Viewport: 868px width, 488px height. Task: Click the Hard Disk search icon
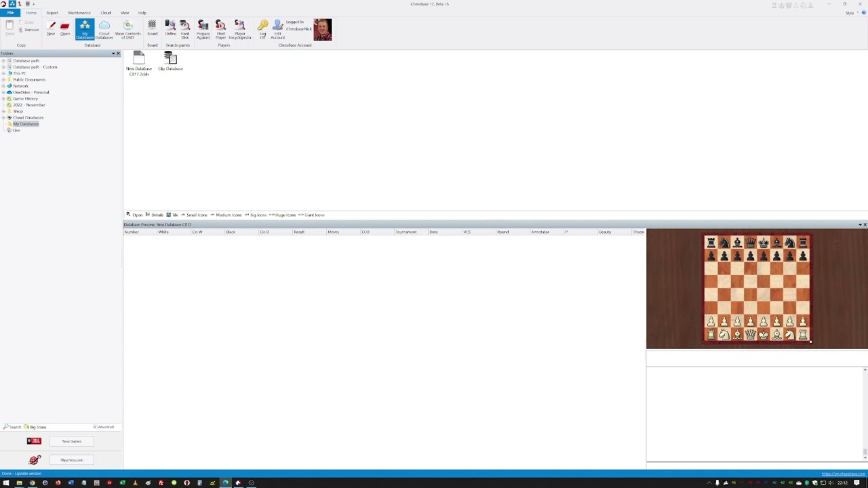184,30
